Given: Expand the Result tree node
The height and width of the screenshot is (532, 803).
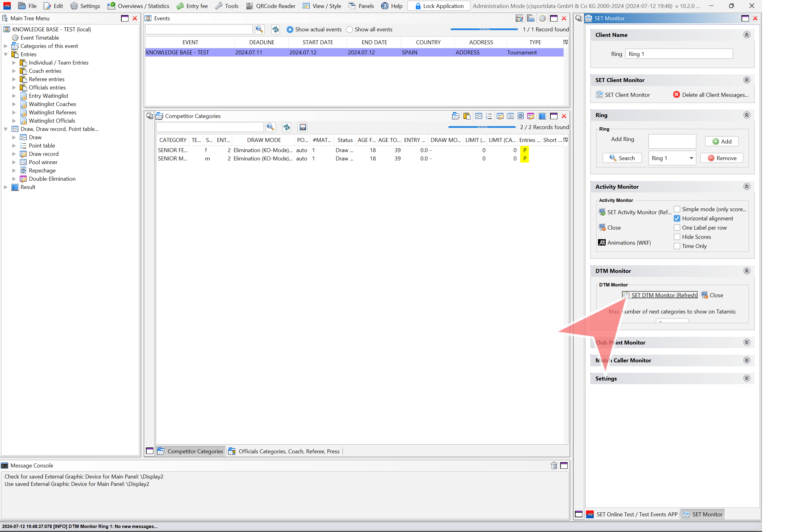Looking at the screenshot, I should (6, 187).
